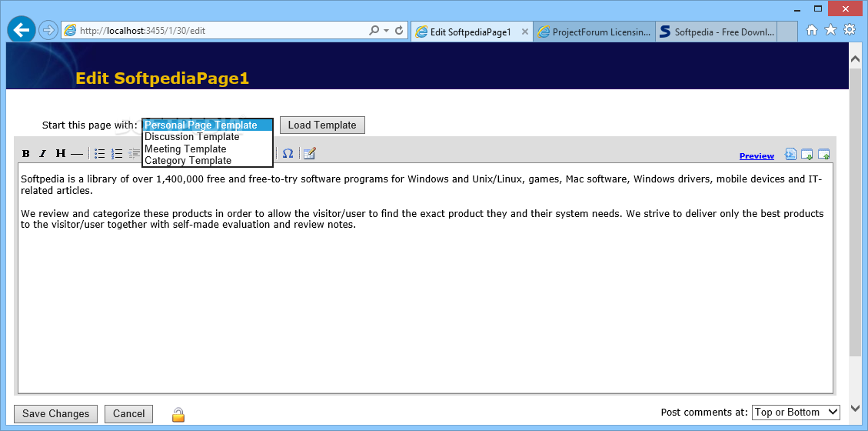
Task: Create a bulleted list
Action: tap(100, 154)
